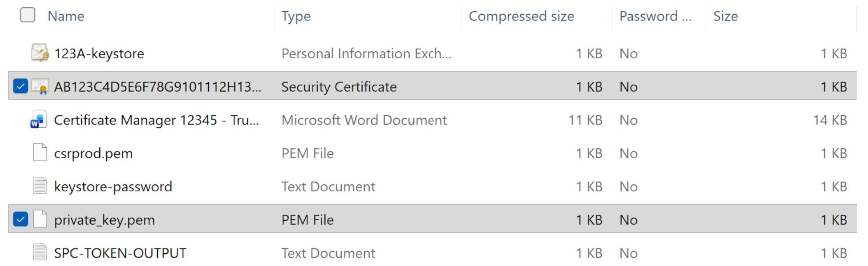Click the csrprod.pem file icon
This screenshot has height=266, width=868.
point(40,153)
